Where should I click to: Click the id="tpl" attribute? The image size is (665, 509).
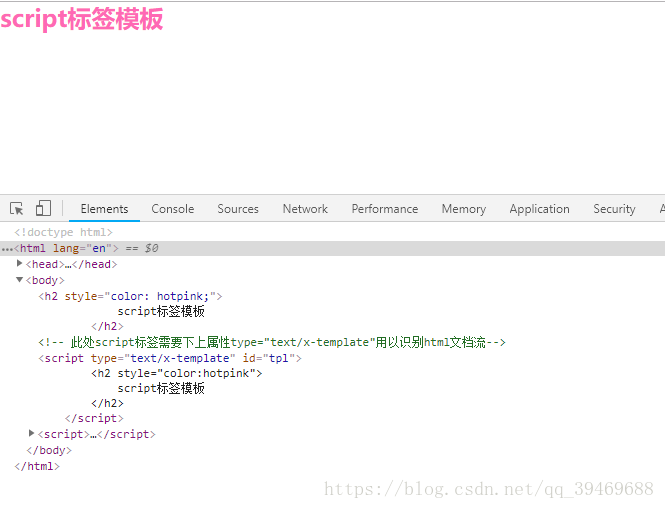tap(268, 358)
